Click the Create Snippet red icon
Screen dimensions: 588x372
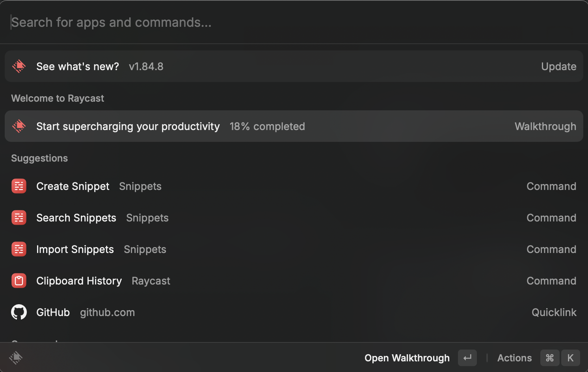pyautogui.click(x=19, y=186)
